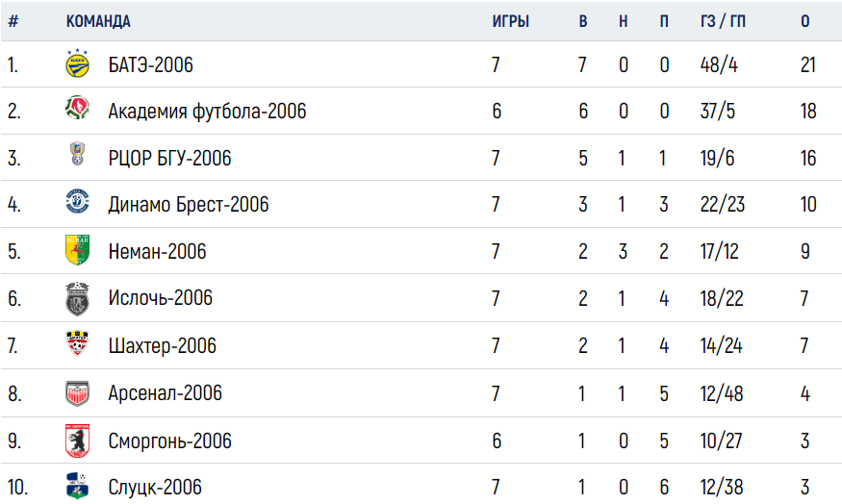The image size is (842, 504).
Task: Click the Ислочь-2006 grey wolf crest
Action: coord(77,298)
